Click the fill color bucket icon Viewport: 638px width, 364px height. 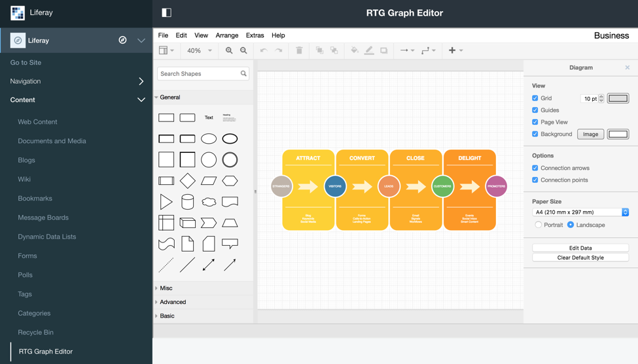tap(354, 50)
